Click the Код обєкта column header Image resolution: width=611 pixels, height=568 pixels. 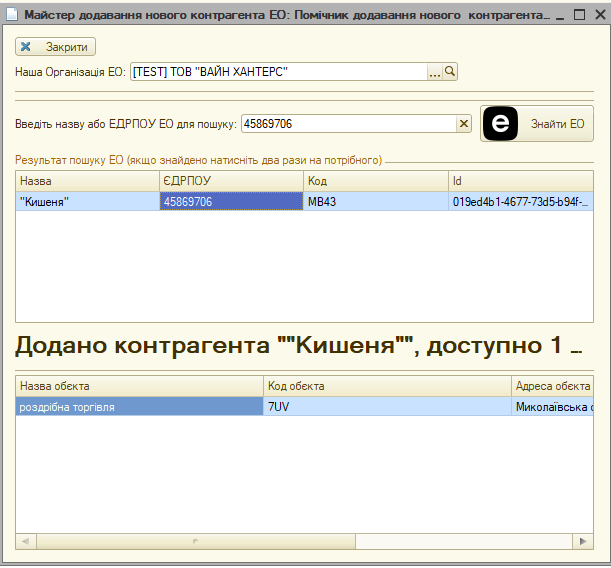click(387, 386)
